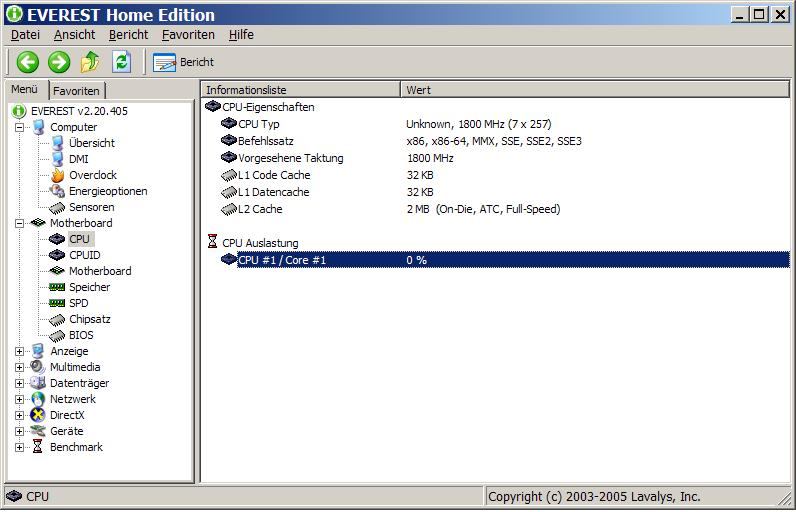Collapse the Computer tree node
796x512 pixels.
coord(19,127)
